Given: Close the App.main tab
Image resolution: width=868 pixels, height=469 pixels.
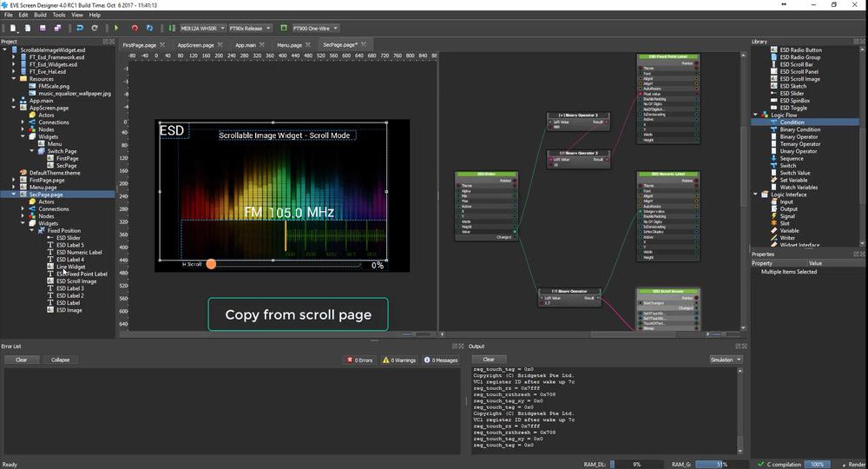Looking at the screenshot, I should point(262,45).
